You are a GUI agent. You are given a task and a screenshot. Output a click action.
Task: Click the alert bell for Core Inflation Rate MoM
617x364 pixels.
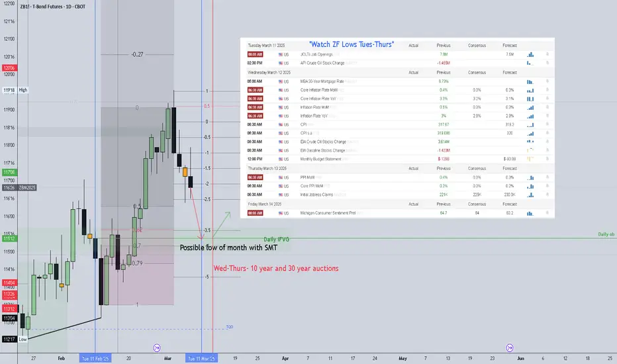(547, 90)
